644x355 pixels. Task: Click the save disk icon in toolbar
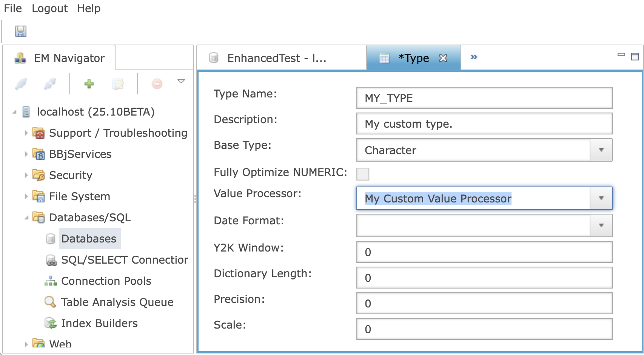coord(20,31)
